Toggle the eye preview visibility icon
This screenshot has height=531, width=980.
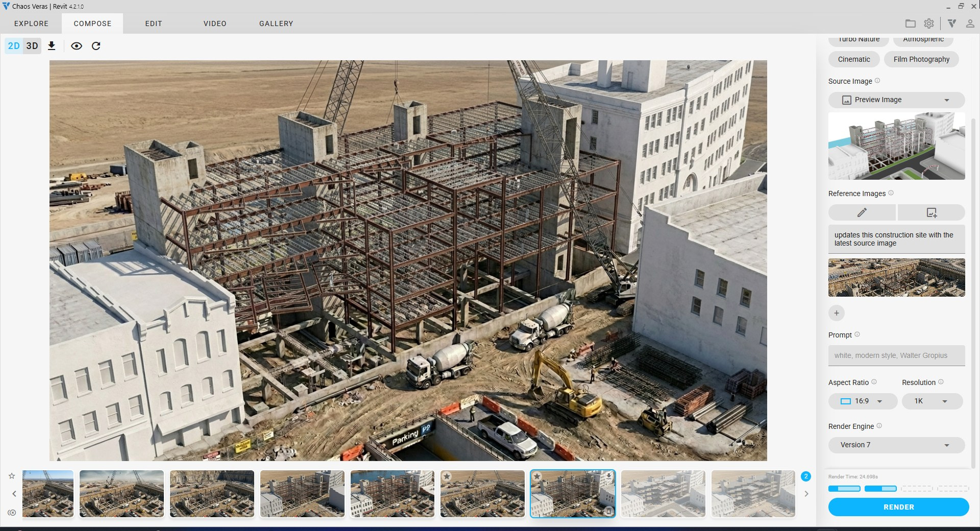coord(77,46)
